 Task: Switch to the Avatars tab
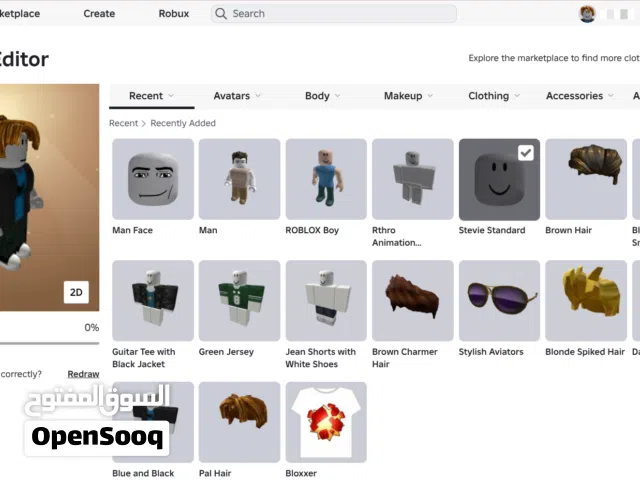tap(237, 96)
